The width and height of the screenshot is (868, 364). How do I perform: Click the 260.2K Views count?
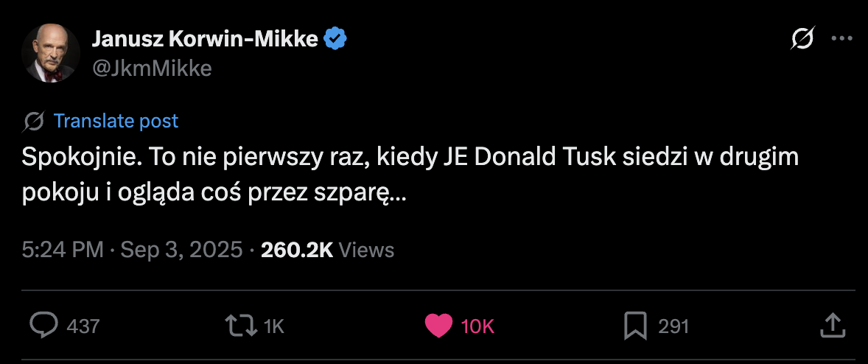[x=327, y=250]
